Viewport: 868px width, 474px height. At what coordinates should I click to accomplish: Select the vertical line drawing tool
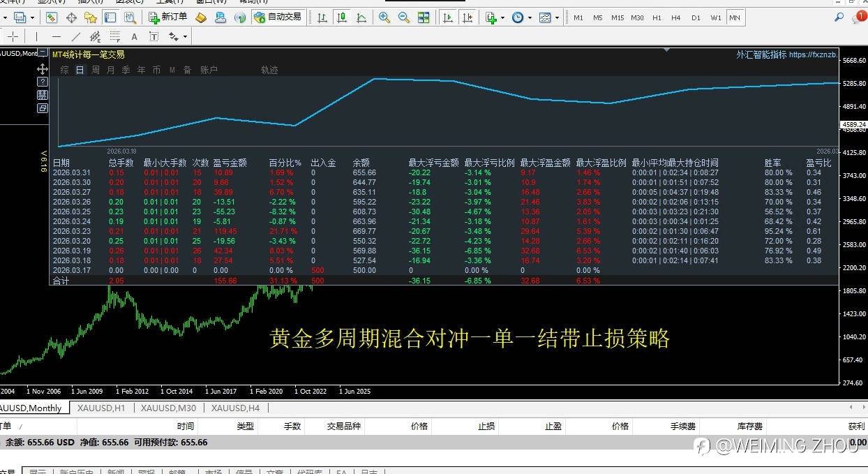36,36
